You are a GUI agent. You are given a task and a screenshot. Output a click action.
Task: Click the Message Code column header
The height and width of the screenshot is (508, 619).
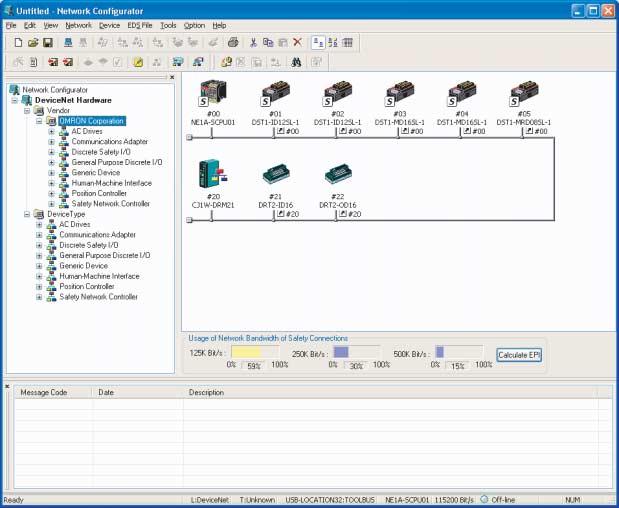tap(53, 392)
